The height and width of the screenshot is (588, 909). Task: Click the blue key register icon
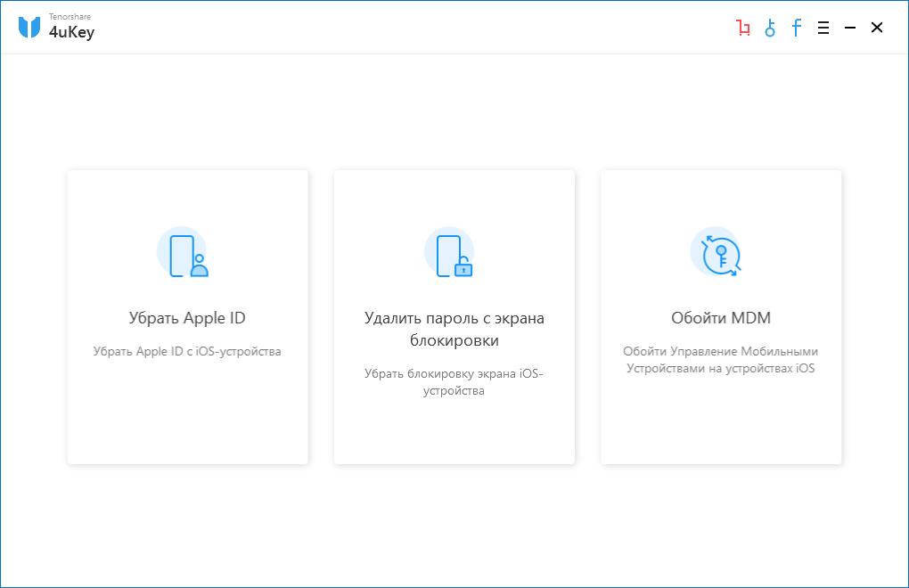tap(770, 28)
